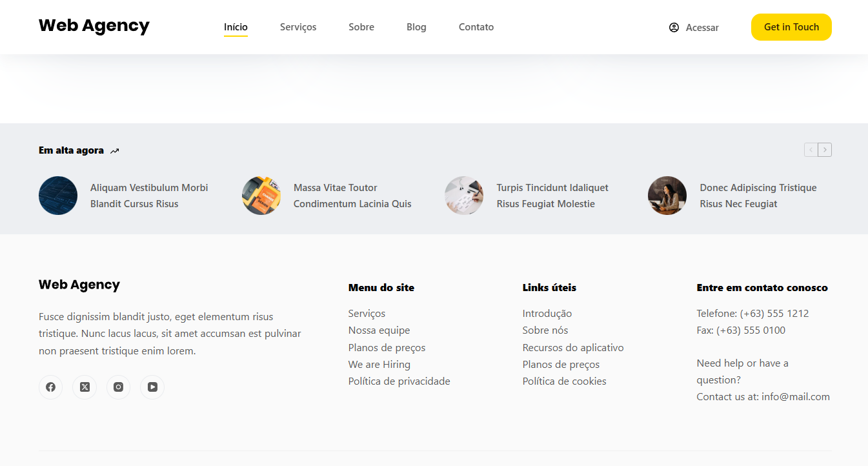Go to Serviços in top navigation
This screenshot has height=466, width=868.
[298, 27]
